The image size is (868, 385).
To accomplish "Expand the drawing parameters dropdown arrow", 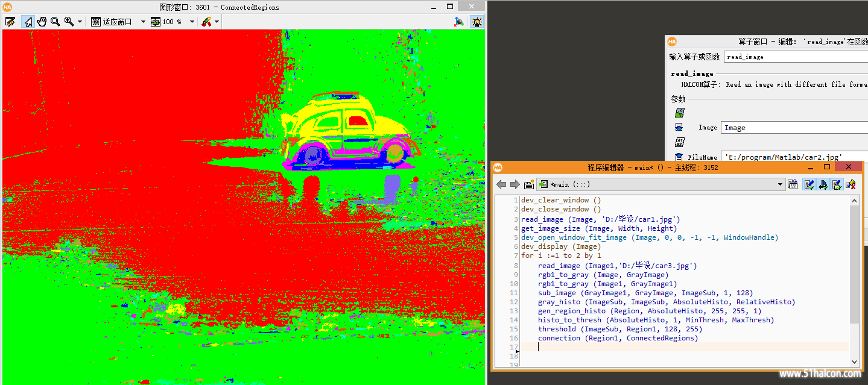I will tap(217, 22).
